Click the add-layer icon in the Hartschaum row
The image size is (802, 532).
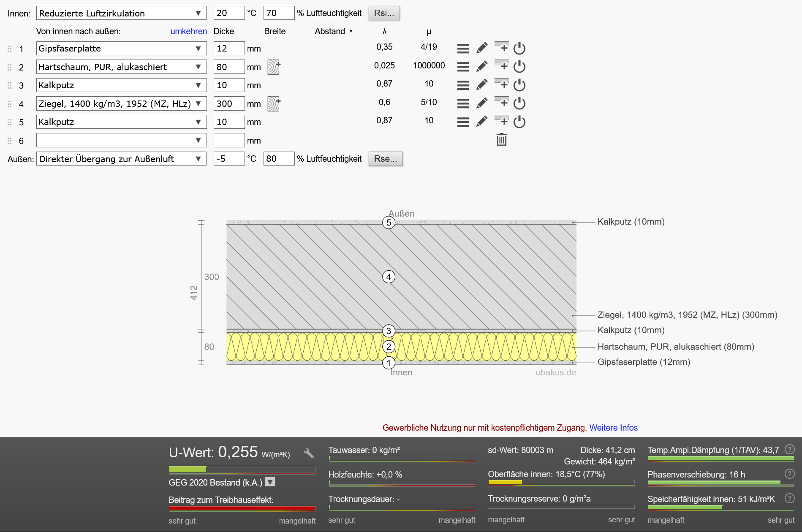tap(502, 65)
